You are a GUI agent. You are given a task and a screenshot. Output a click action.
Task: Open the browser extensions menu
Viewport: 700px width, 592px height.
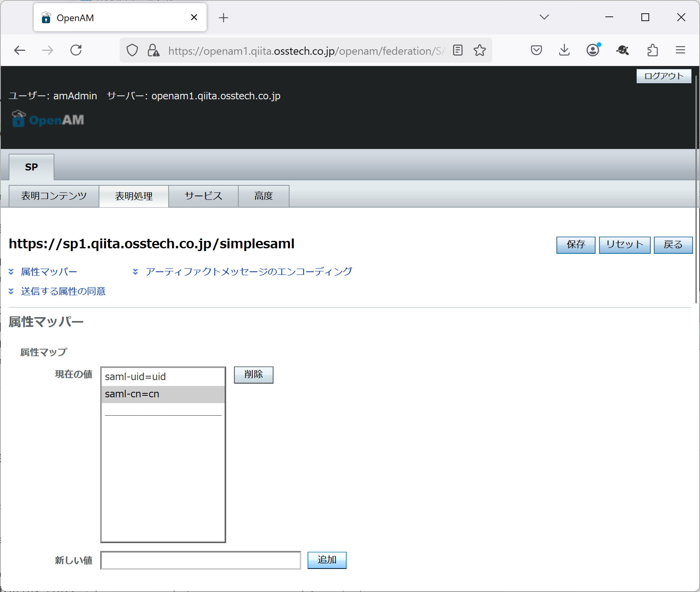tap(652, 50)
